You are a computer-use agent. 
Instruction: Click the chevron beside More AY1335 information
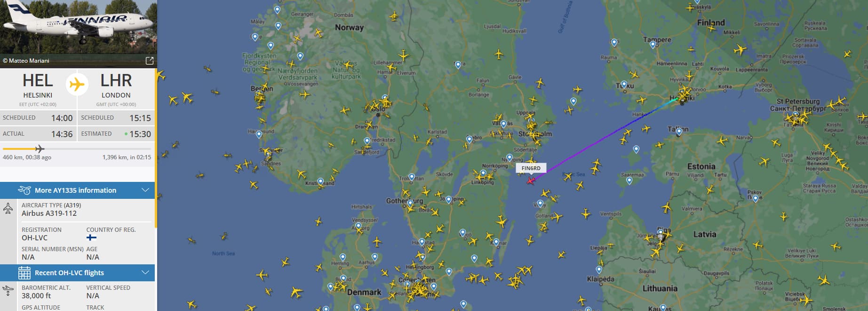145,190
